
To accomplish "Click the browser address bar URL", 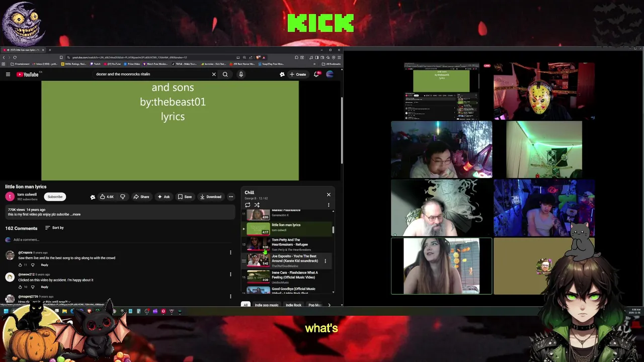I will (x=130, y=57).
